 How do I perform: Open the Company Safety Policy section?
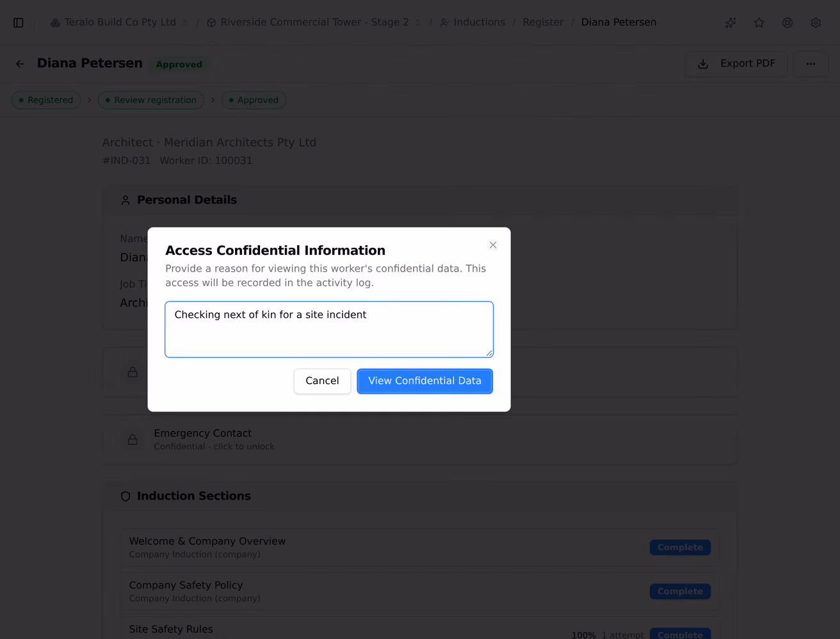click(x=420, y=592)
